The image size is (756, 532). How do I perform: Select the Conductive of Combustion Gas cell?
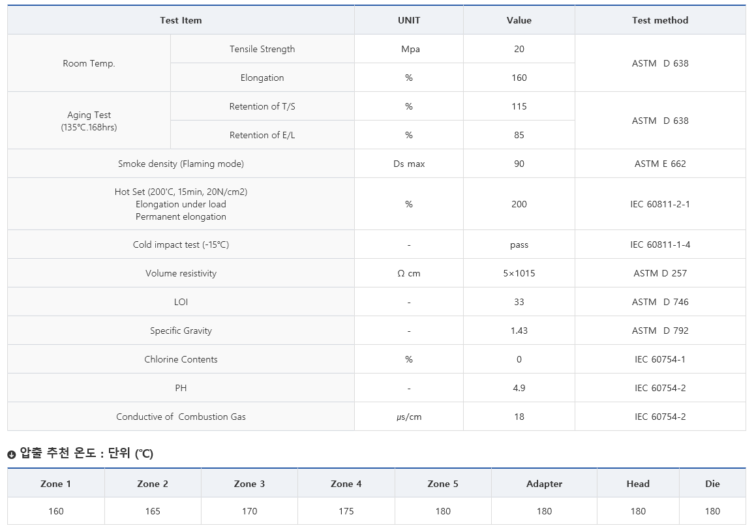coord(181,417)
